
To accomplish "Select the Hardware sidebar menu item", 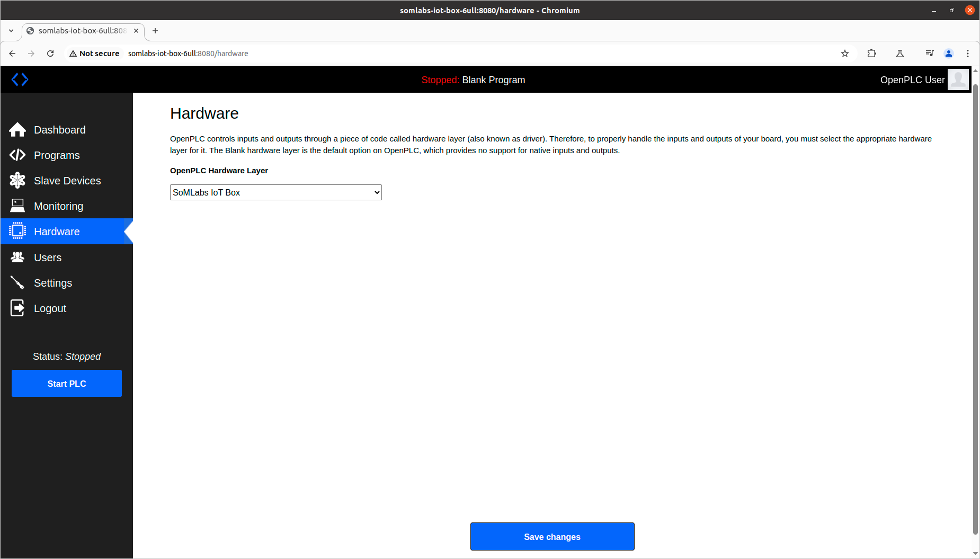I will click(57, 232).
